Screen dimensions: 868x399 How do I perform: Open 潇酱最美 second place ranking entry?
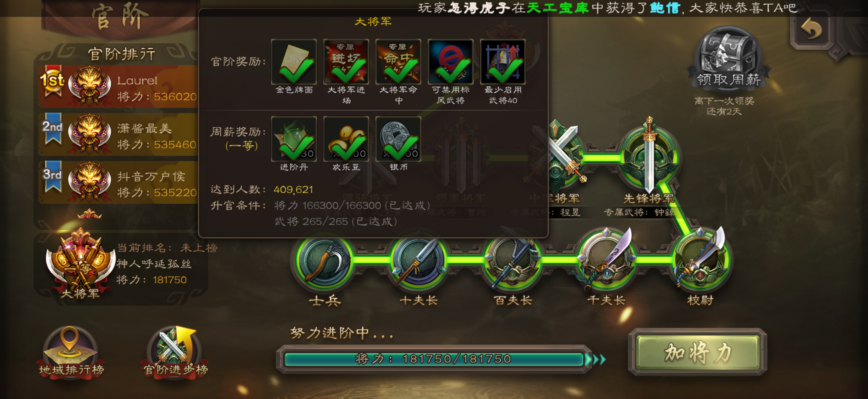(119, 134)
